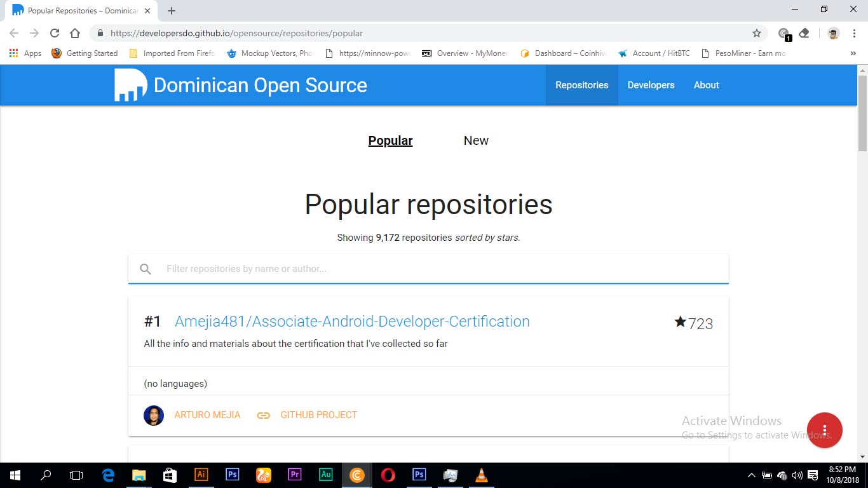Open the Imported From Firefox bookmark folder
This screenshot has height=488, width=868.
pyautogui.click(x=172, y=53)
